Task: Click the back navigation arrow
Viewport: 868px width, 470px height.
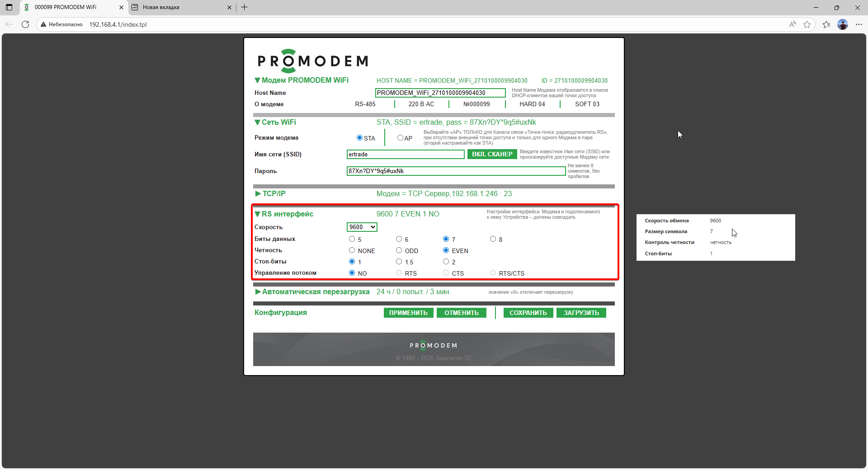Action: 9,24
